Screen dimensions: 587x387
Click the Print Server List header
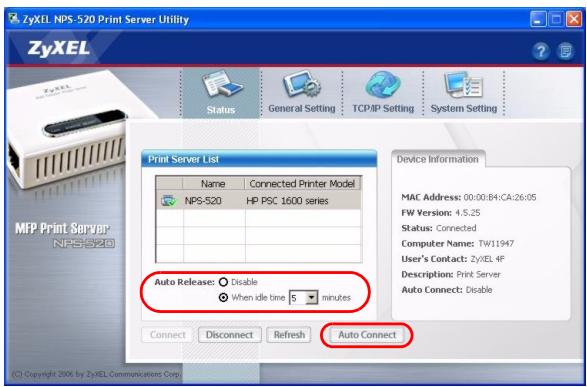pyautogui.click(x=259, y=159)
